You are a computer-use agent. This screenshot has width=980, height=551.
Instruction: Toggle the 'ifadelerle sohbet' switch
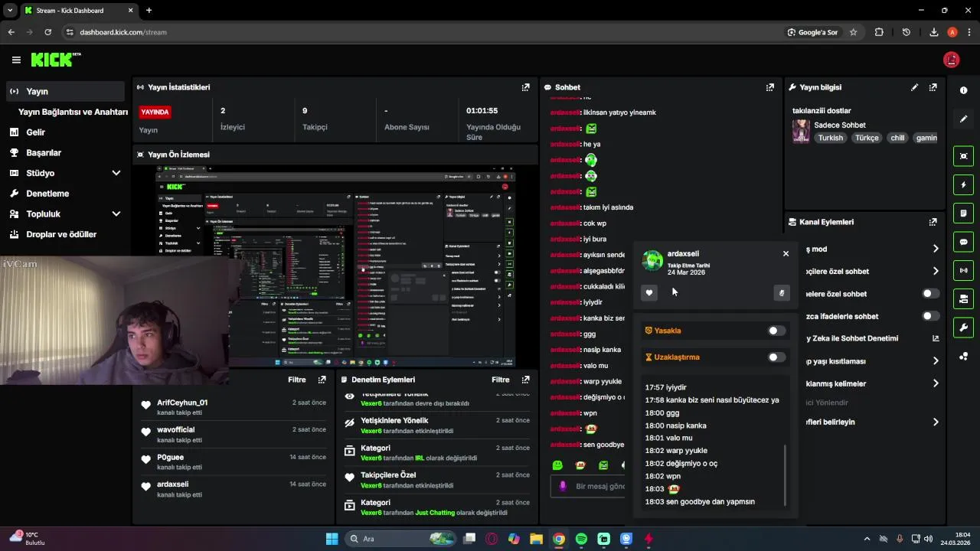coord(931,316)
